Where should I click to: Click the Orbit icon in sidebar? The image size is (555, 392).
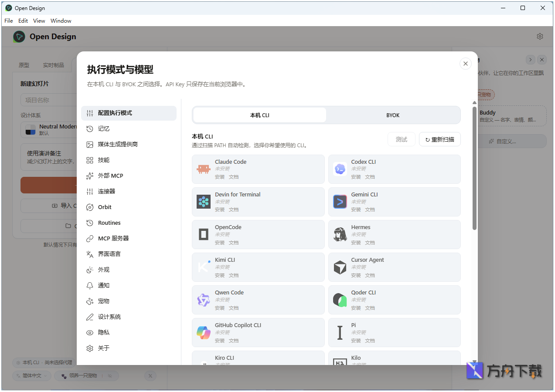pos(90,207)
